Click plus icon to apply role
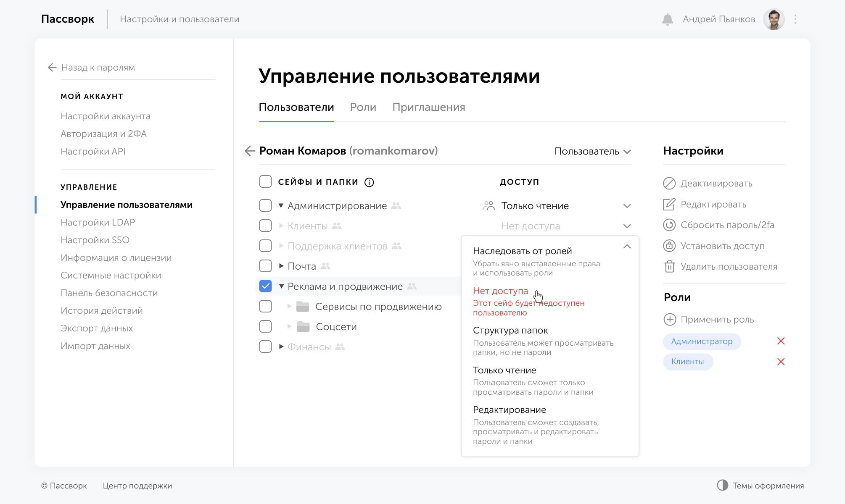 click(x=670, y=320)
